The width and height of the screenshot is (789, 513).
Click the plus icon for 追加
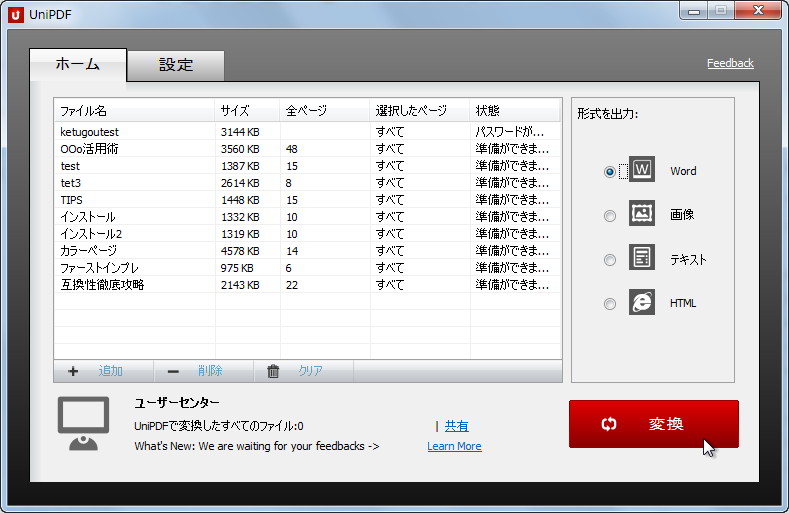pyautogui.click(x=73, y=371)
